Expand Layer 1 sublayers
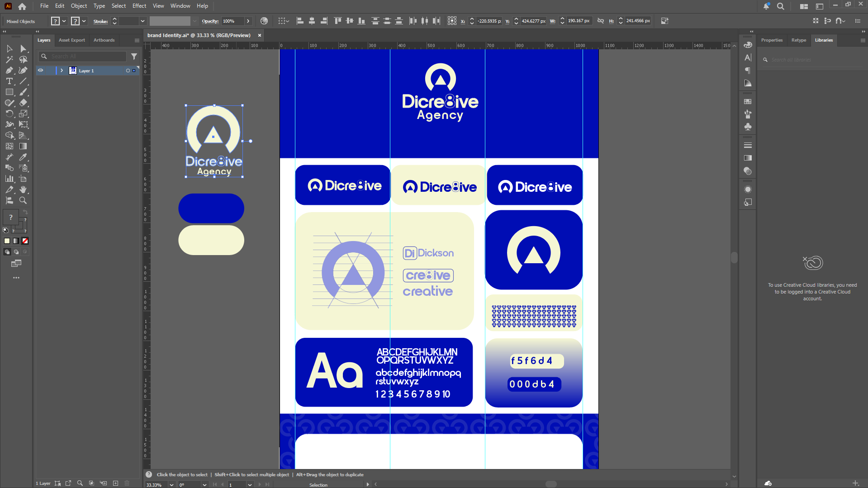Screen dimensions: 868x488 coord(62,71)
